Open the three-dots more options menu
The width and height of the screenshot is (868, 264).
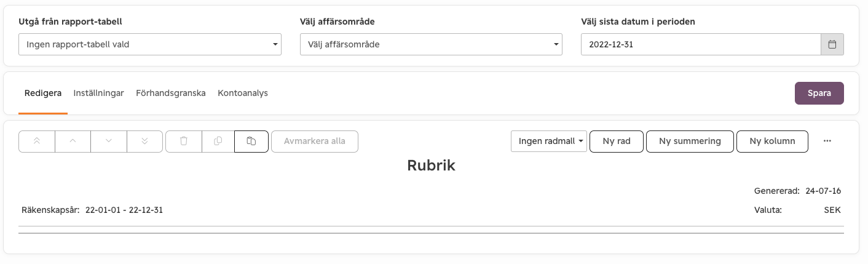point(827,141)
